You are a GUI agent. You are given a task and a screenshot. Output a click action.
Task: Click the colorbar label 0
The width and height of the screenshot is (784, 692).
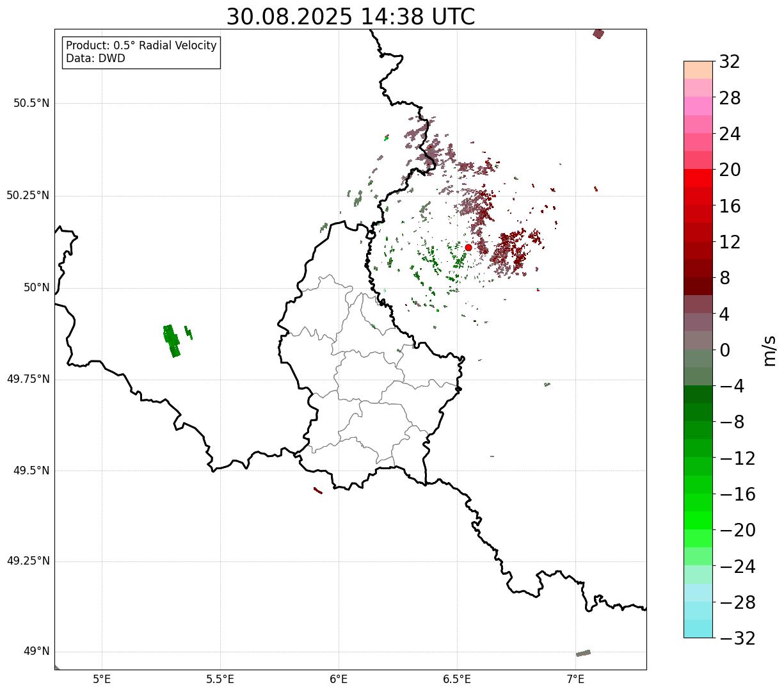[724, 350]
